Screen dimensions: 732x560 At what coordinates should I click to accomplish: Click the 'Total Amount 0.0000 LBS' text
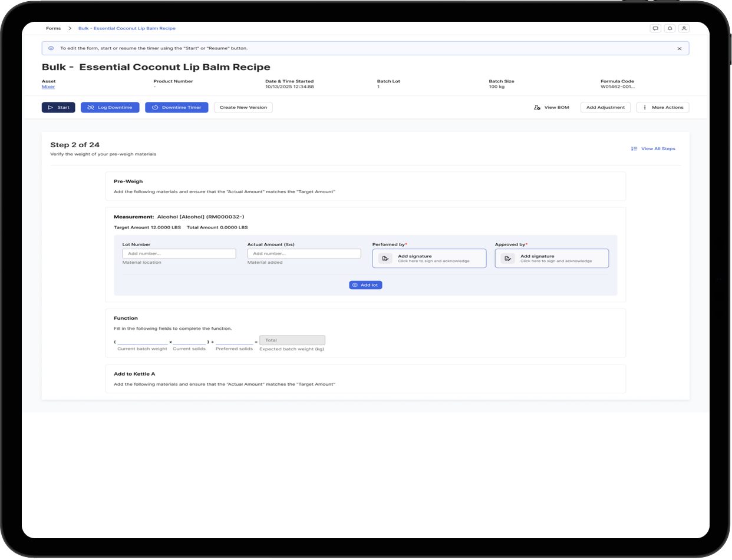(217, 227)
